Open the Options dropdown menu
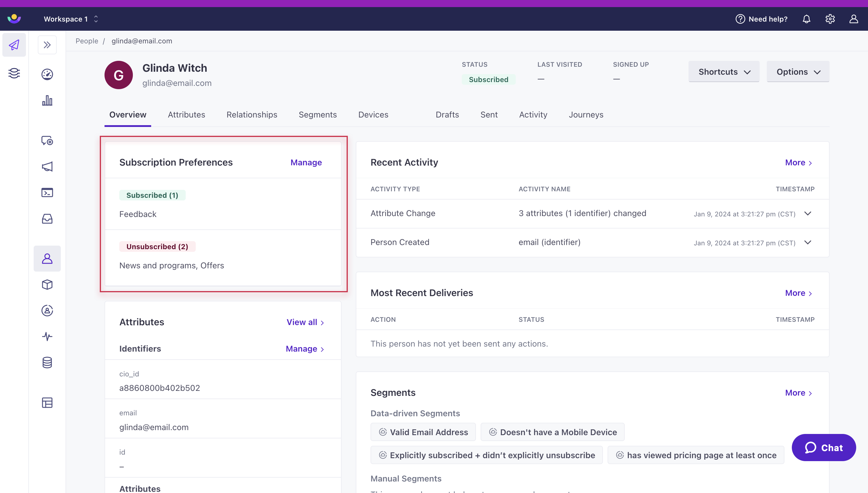Viewport: 868px width, 493px height. (x=798, y=71)
